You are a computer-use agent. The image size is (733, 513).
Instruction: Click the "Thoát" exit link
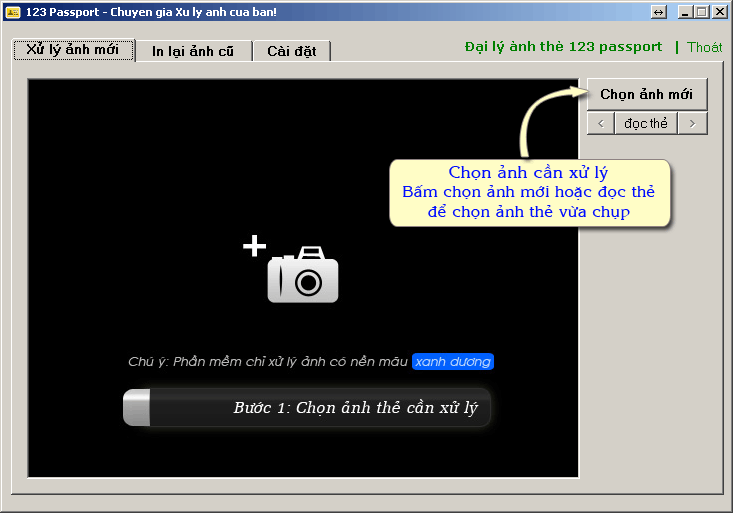(704, 47)
